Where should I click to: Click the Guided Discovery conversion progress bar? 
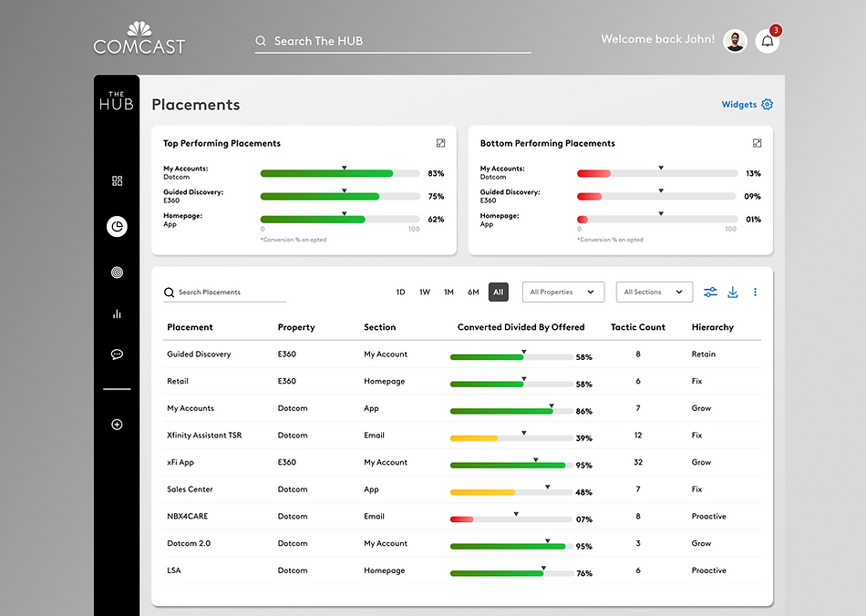(x=511, y=357)
